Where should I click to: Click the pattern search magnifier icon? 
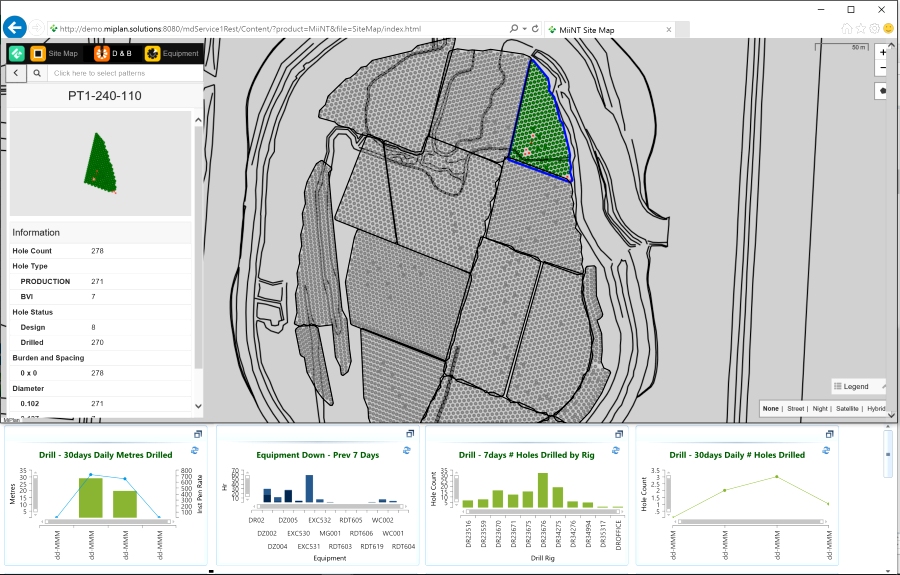click(x=37, y=73)
